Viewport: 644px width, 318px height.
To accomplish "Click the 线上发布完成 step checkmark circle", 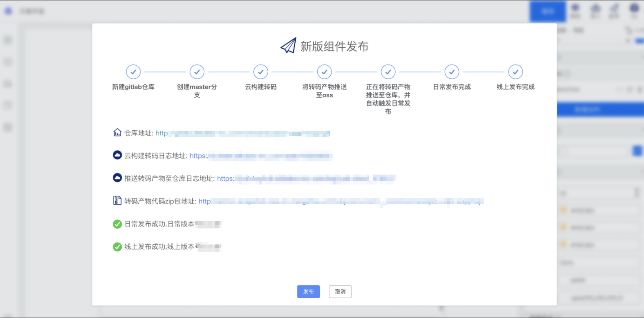I will pos(515,72).
